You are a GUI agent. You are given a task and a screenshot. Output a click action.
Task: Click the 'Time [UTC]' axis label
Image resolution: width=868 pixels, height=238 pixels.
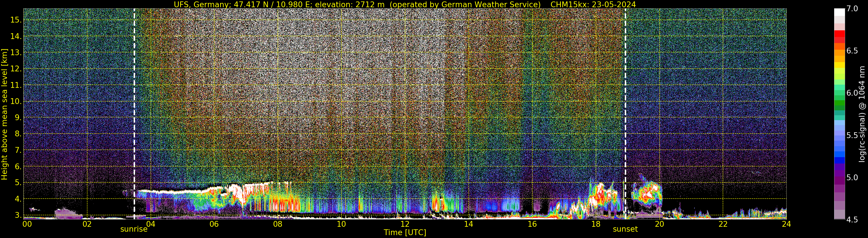[405, 233]
